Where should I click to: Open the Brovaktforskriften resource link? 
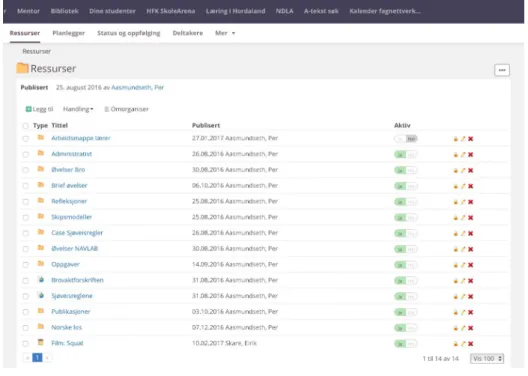tap(77, 280)
